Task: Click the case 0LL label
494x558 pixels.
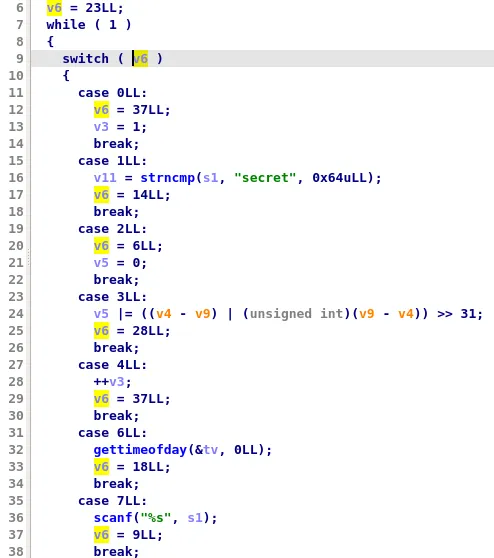Action: pyautogui.click(x=112, y=93)
